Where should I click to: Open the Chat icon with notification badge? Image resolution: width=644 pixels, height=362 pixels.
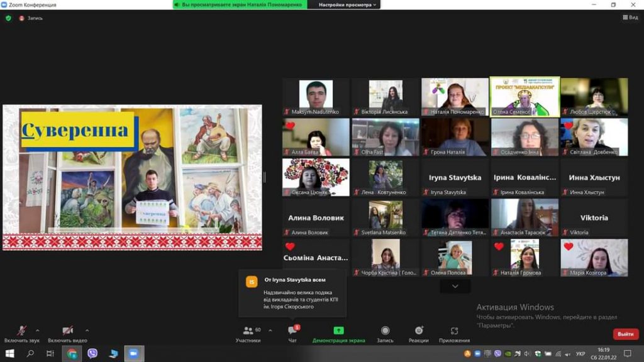click(x=292, y=331)
